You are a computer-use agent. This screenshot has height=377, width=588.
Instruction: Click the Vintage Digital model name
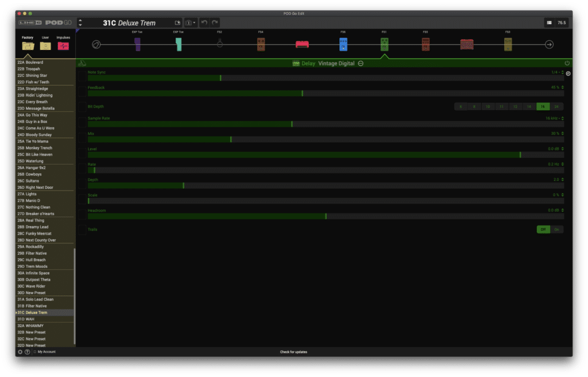pos(336,63)
